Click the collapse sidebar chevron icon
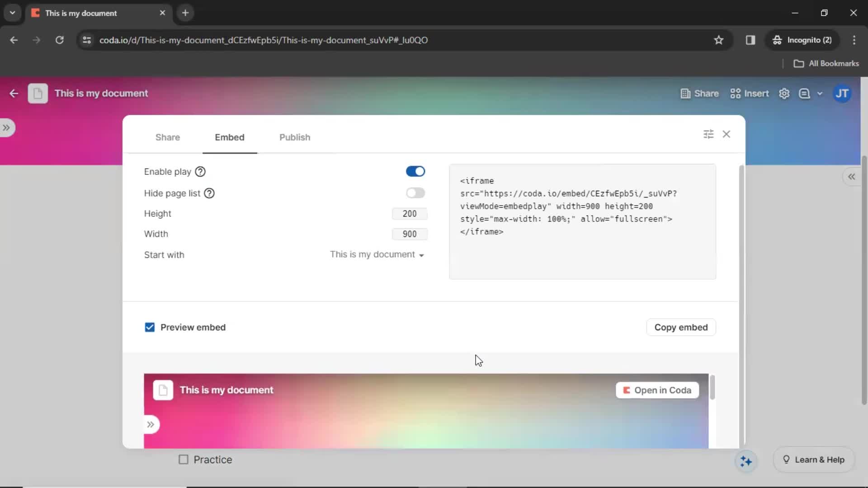868x488 pixels. coord(852,176)
